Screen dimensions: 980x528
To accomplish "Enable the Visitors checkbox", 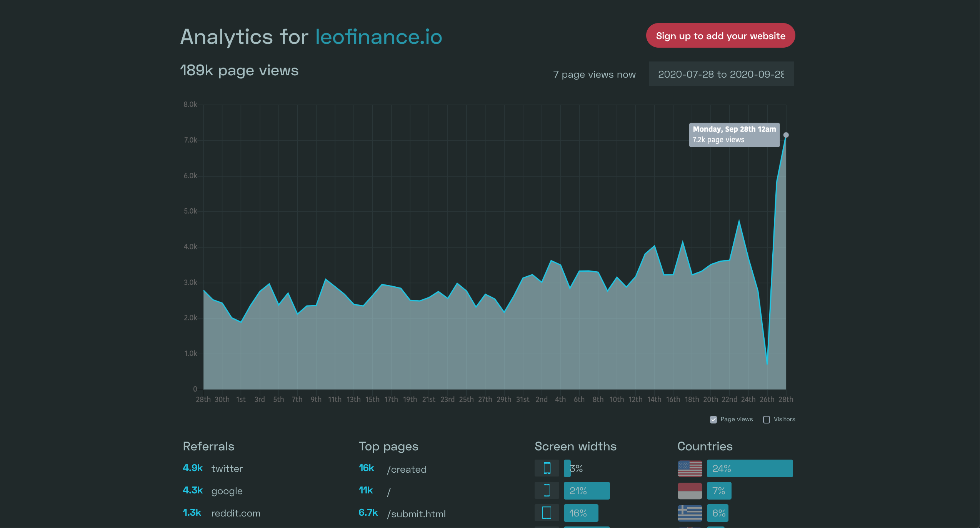I will [x=767, y=420].
